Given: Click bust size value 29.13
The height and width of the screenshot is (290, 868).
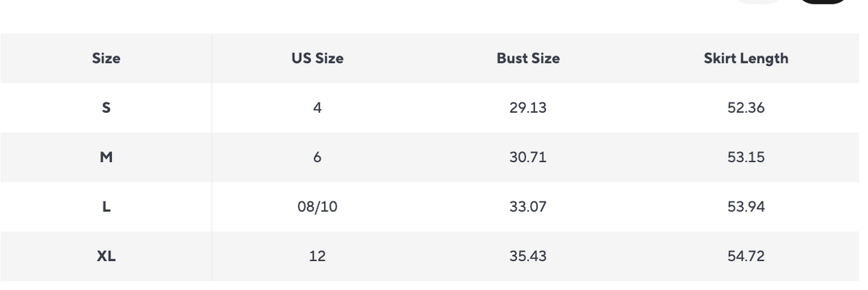Looking at the screenshot, I should pyautogui.click(x=528, y=108).
